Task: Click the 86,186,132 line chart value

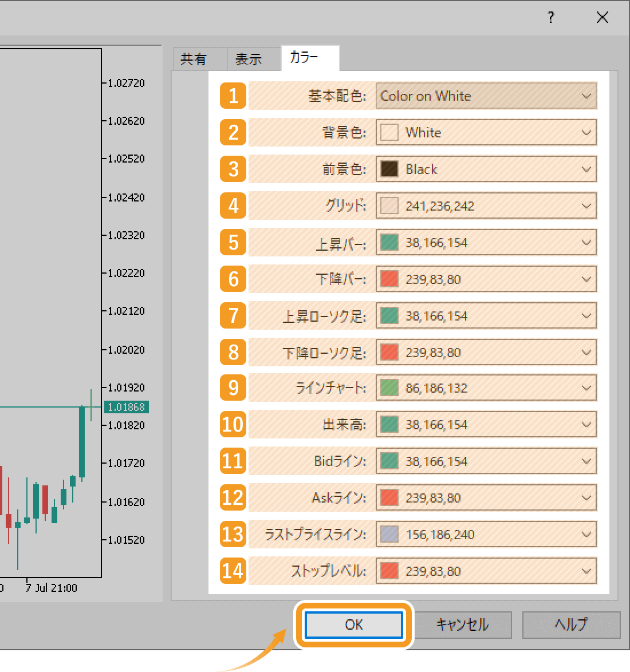Action: [x=436, y=388]
